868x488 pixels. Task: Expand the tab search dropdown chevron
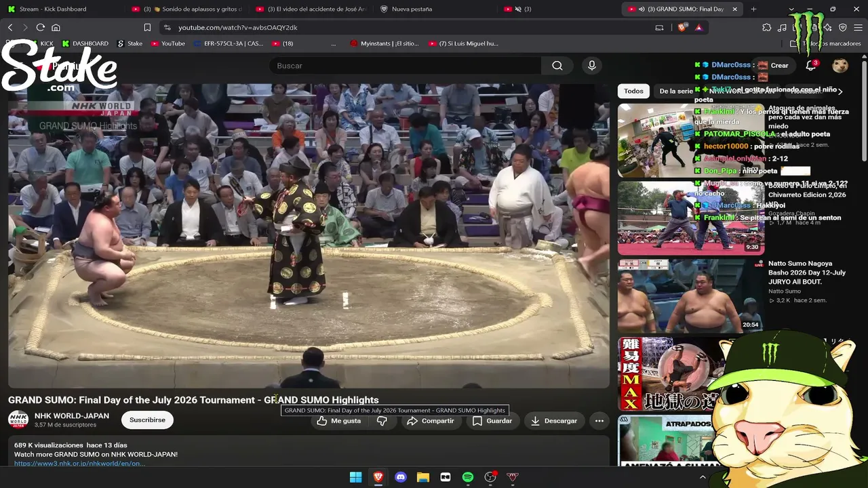coord(791,9)
